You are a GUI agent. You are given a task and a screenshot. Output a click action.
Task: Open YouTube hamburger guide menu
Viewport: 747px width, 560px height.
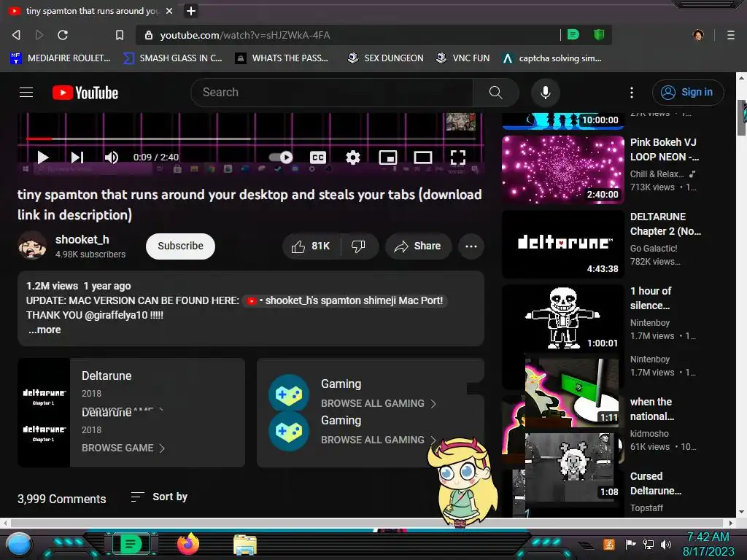click(x=26, y=93)
